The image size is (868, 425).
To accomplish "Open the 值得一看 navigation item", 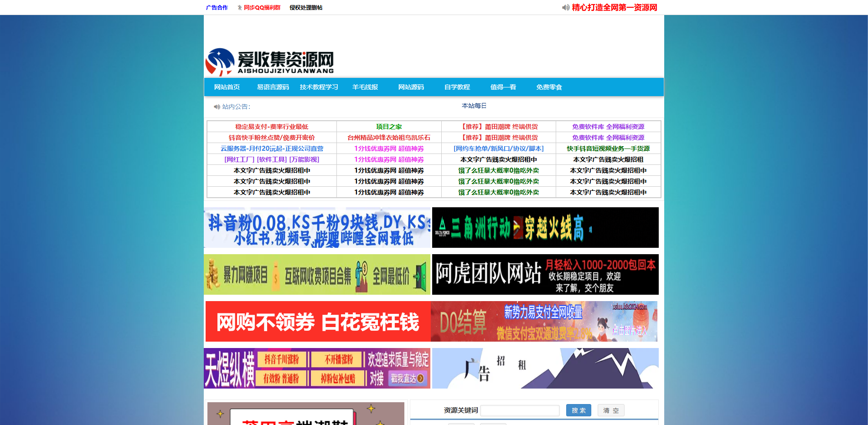I will coord(503,87).
